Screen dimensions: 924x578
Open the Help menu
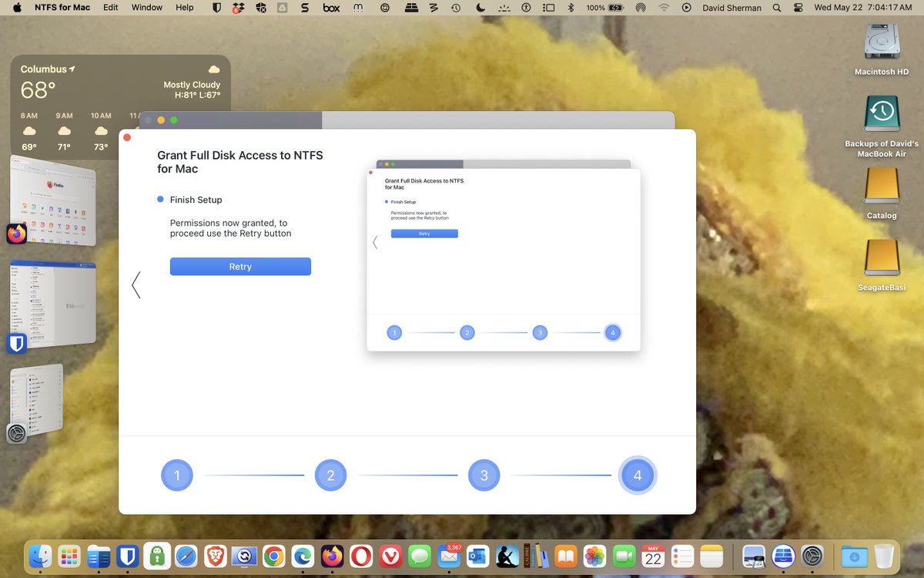pyautogui.click(x=185, y=8)
